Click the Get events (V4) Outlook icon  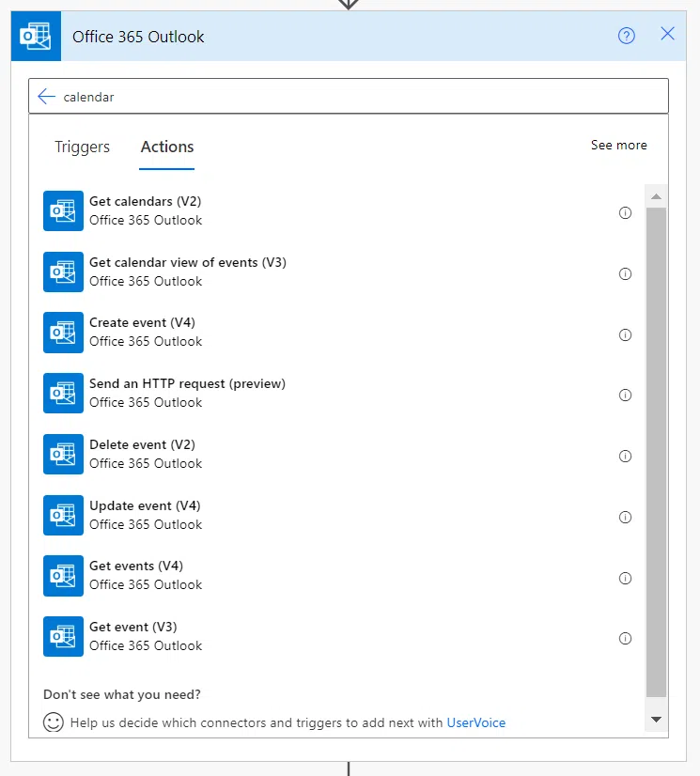tap(63, 576)
